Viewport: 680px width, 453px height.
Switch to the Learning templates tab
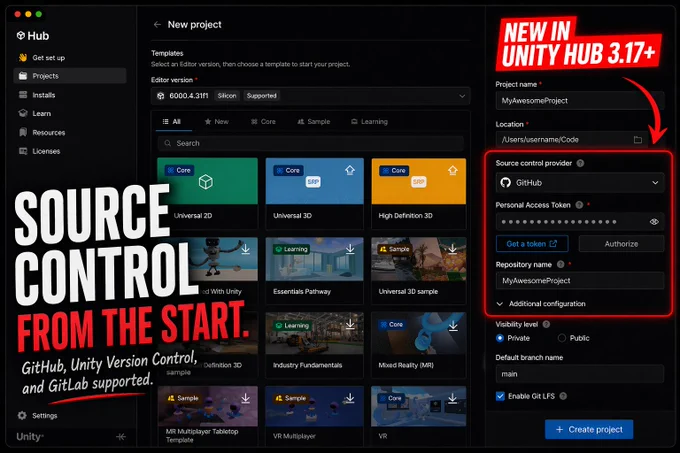[369, 122]
